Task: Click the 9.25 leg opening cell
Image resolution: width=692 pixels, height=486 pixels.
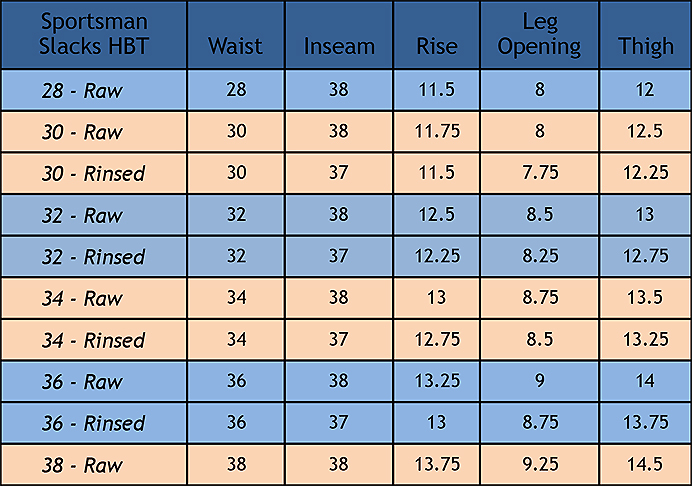Action: point(540,464)
